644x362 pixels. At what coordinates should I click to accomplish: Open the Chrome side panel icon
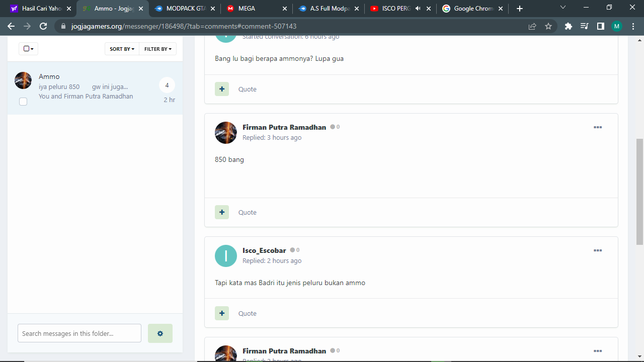point(600,26)
